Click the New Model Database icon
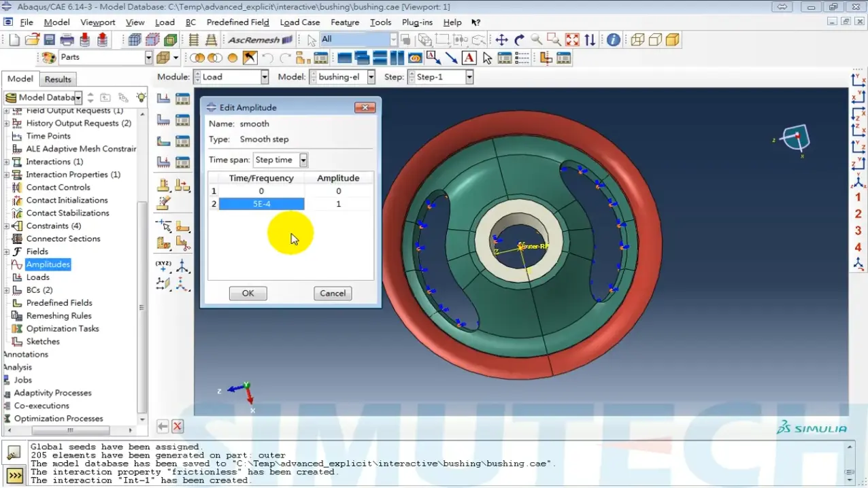 click(14, 40)
